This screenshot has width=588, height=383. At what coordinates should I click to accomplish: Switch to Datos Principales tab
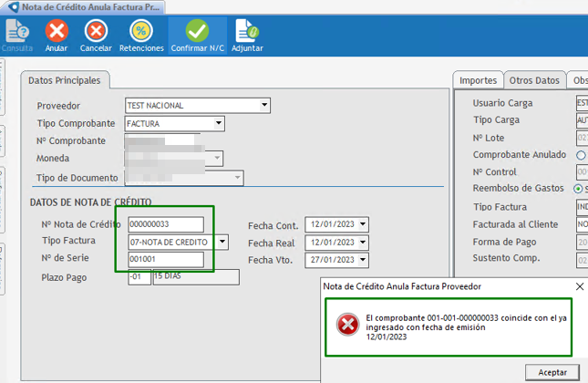click(x=65, y=80)
